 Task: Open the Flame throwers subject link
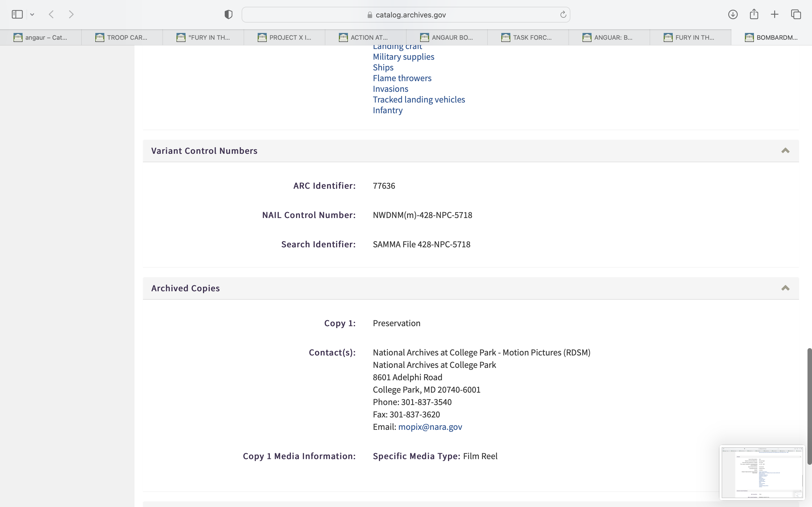tap(402, 78)
